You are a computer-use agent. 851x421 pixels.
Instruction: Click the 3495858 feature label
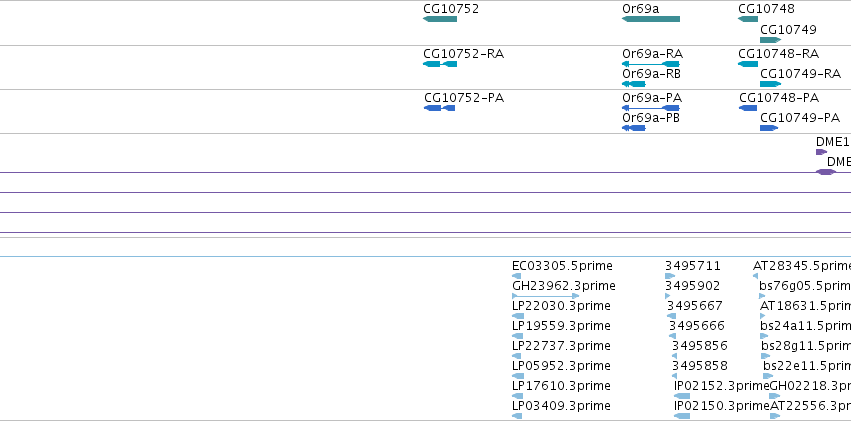click(x=700, y=366)
